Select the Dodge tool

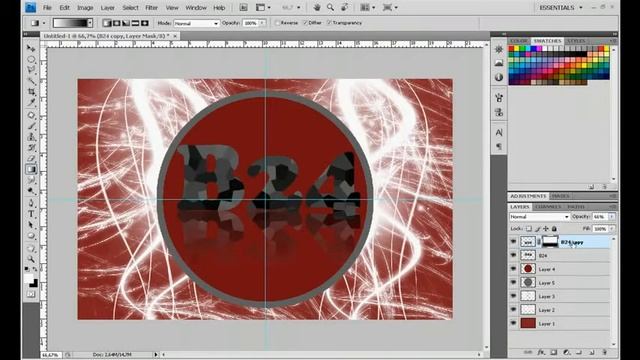tap(31, 191)
